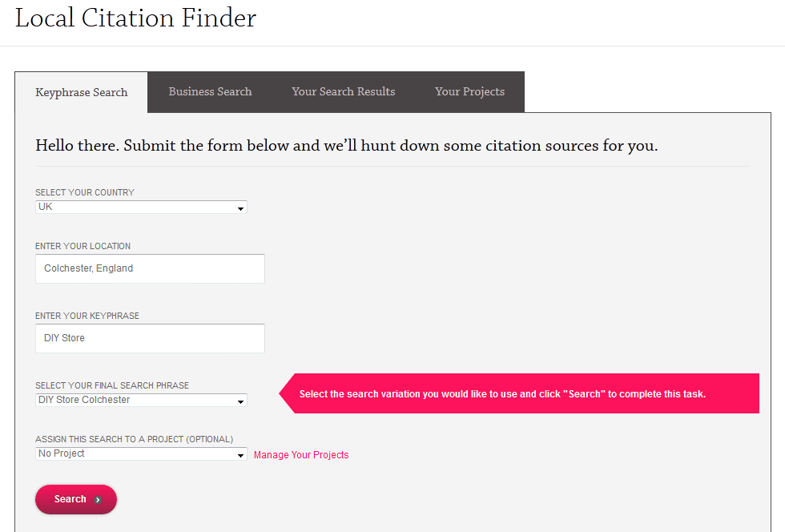Open the project assignment dropdown

click(140, 454)
